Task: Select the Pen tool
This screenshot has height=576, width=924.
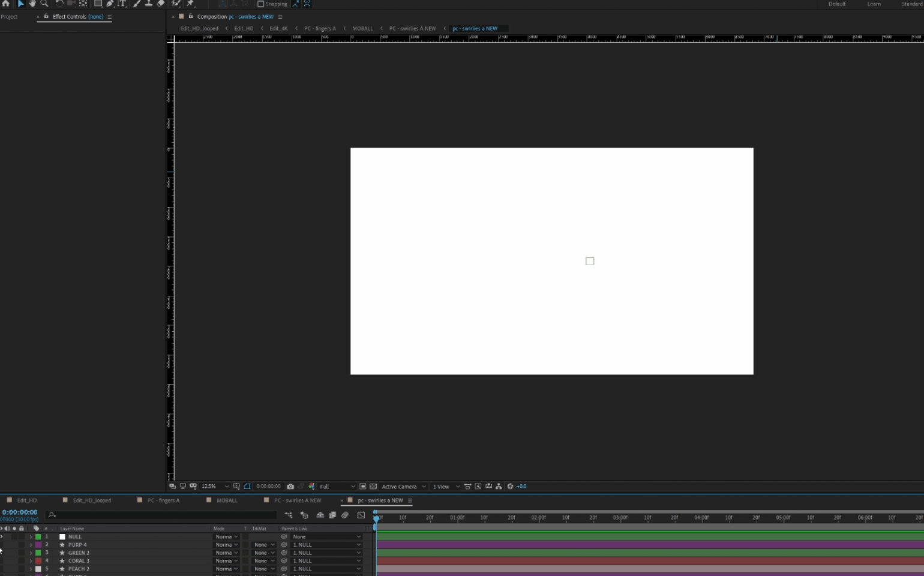Action: coord(110,4)
